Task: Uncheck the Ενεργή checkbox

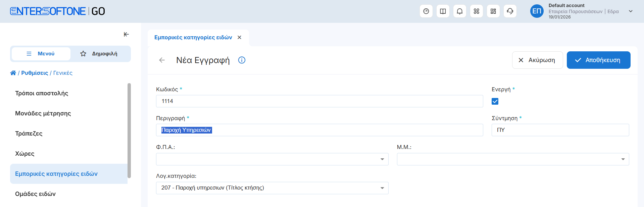Action: coord(495,101)
